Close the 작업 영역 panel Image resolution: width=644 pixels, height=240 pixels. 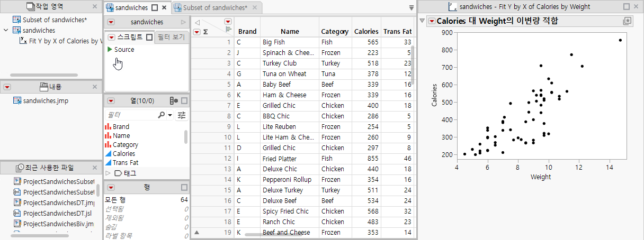(95, 7)
